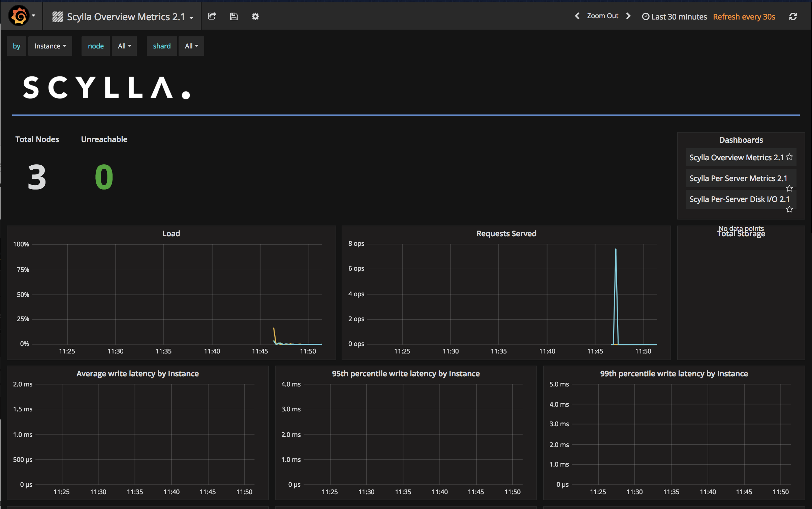
Task: Expand the 'by' Instance dropdown
Action: tap(50, 46)
